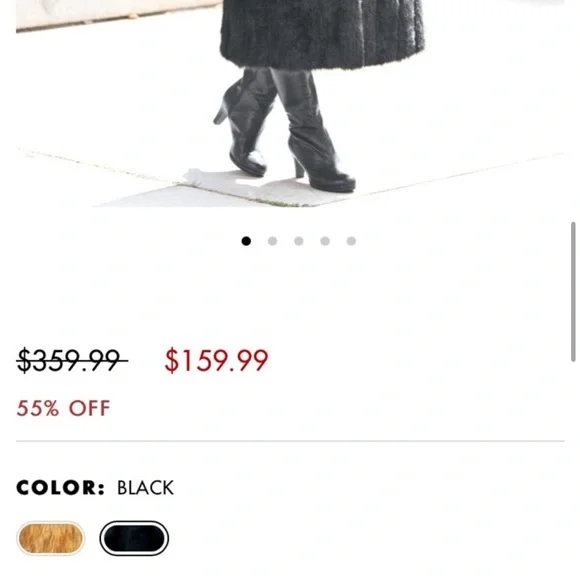The image size is (580, 580).
Task: Select the black color swatch
Action: 134,538
